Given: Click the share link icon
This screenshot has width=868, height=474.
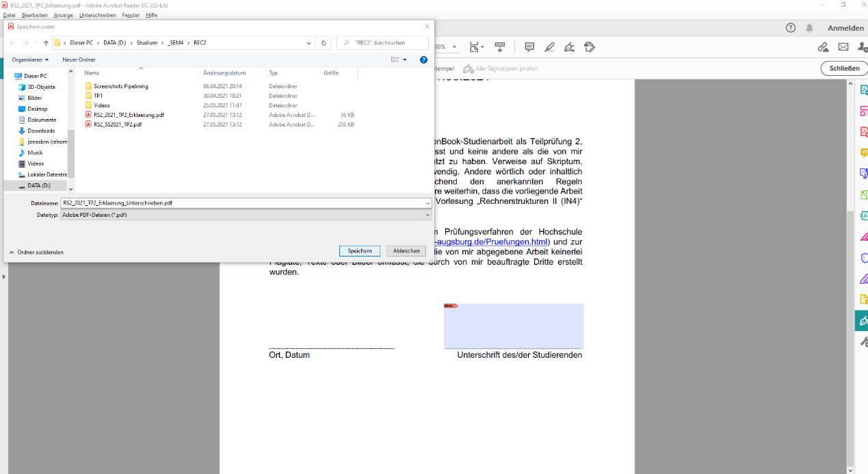Looking at the screenshot, I should click(824, 47).
